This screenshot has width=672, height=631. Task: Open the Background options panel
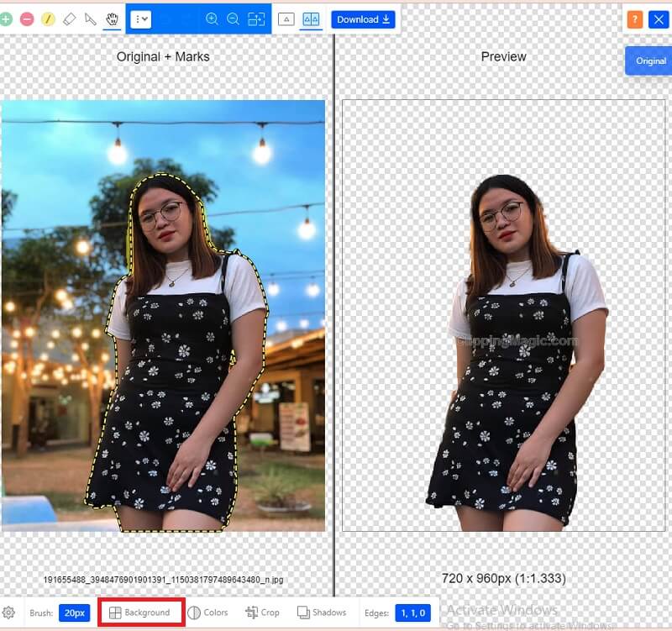[x=140, y=613]
